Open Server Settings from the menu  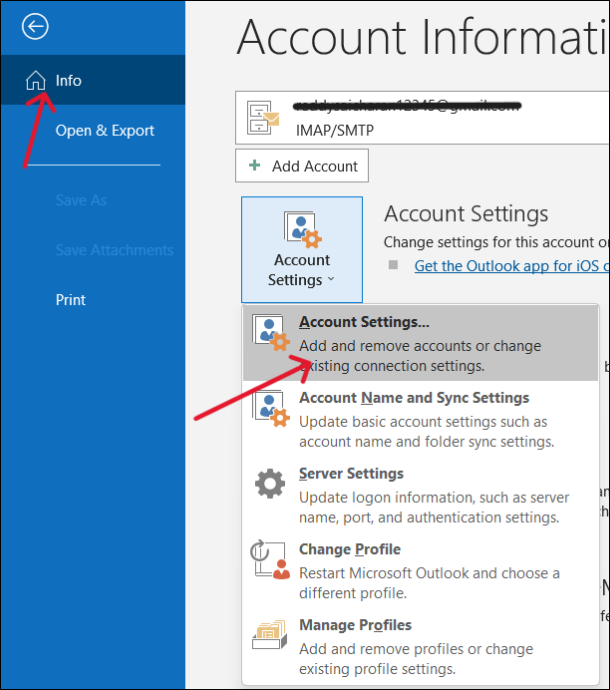(x=420, y=495)
